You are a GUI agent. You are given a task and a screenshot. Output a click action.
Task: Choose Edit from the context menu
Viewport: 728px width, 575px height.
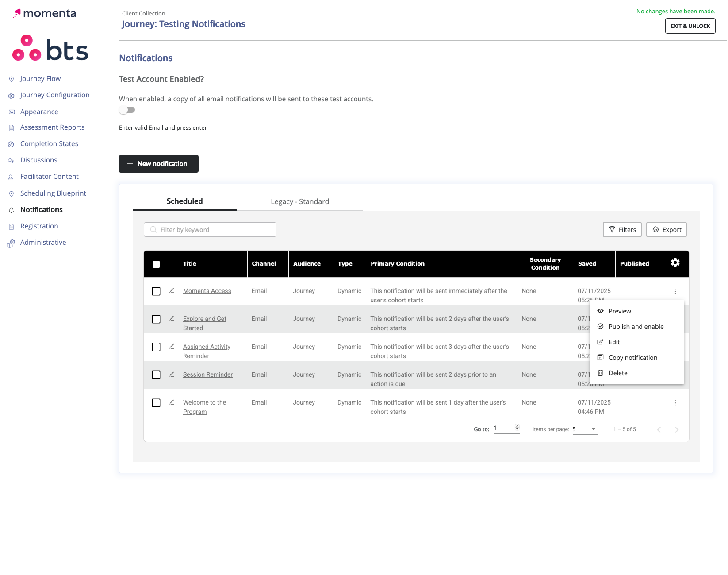[637, 342]
